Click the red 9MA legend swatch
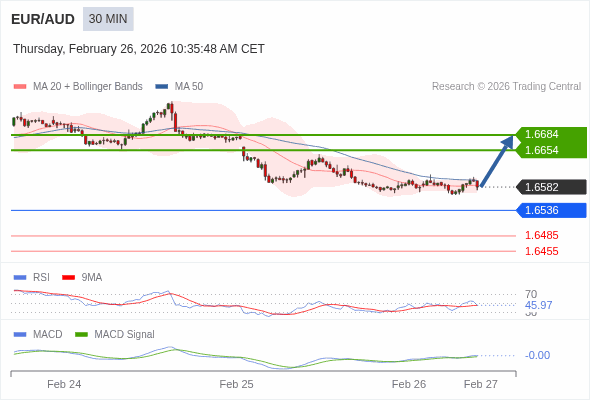590x400 pixels. pos(68,278)
